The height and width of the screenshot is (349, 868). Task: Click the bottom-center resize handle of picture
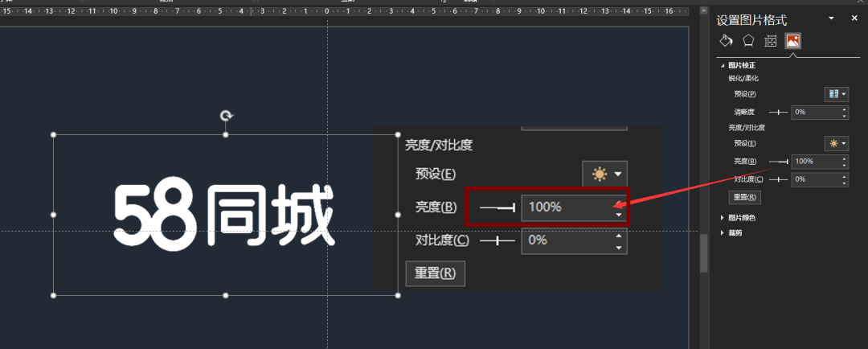point(226,295)
